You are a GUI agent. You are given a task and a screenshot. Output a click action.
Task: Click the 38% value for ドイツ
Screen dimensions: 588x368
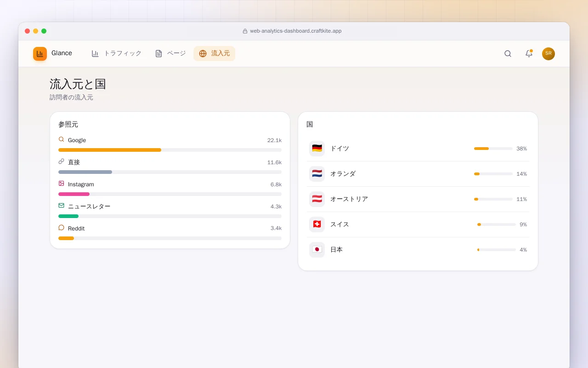(521, 149)
